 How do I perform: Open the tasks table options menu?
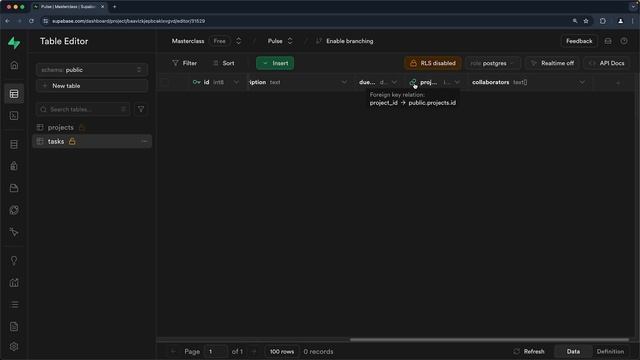tap(144, 141)
